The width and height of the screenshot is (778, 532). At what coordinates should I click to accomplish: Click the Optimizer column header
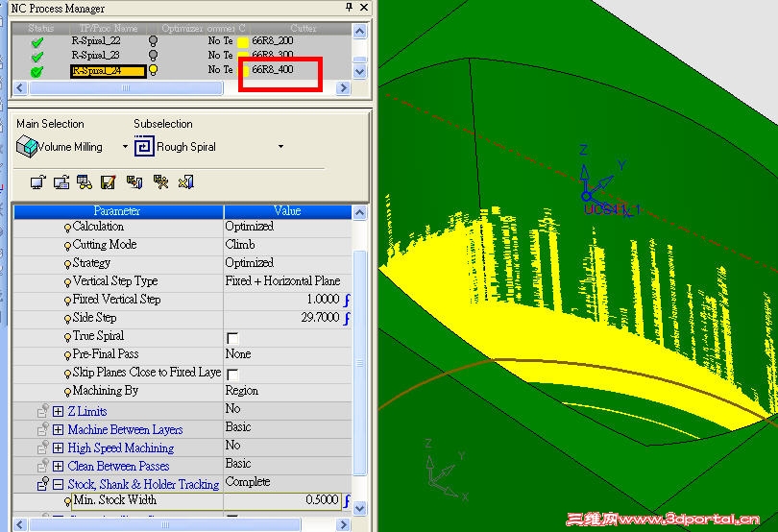(182, 28)
